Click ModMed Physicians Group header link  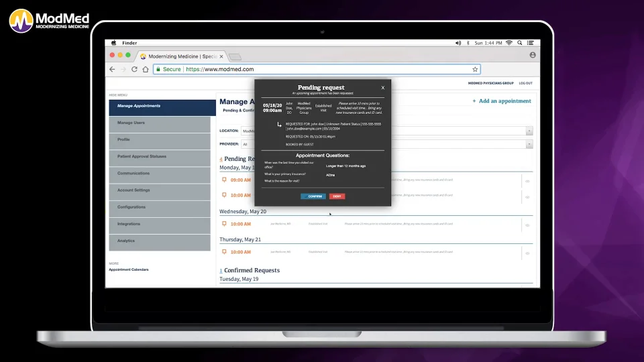[x=491, y=83]
